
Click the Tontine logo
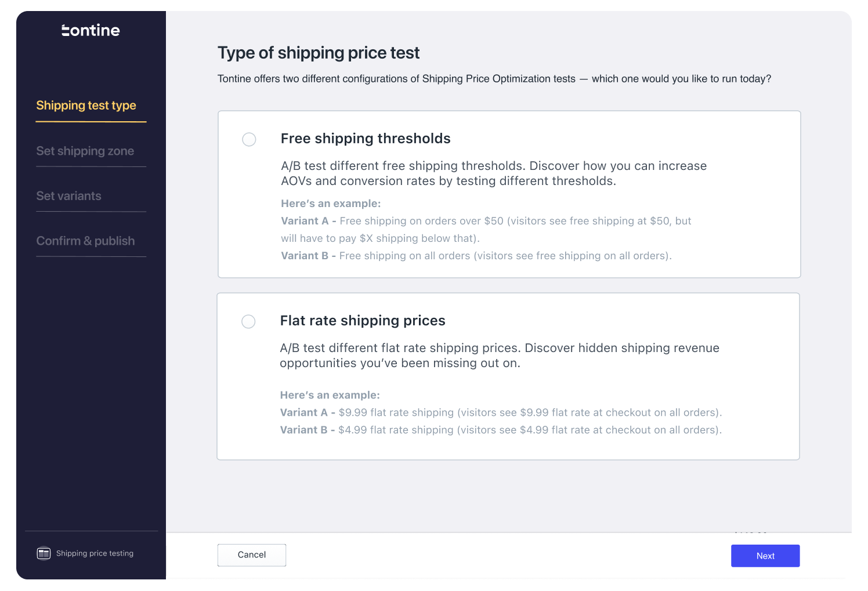[x=91, y=30]
